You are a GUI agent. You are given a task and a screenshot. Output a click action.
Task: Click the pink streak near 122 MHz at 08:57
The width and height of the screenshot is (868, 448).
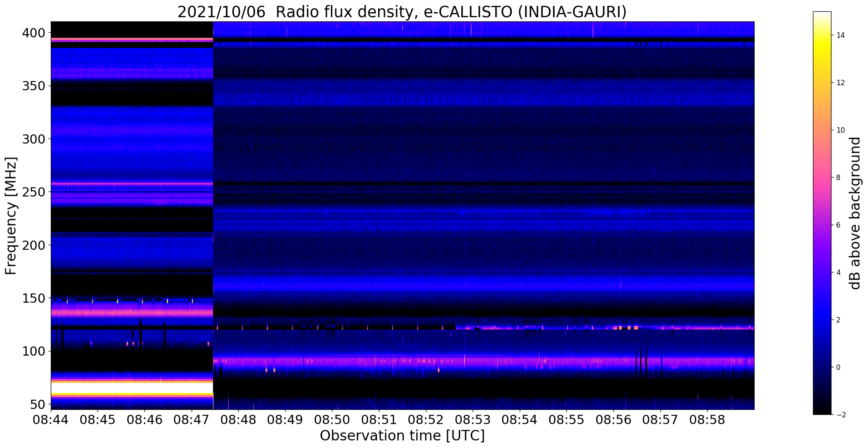click(660, 328)
